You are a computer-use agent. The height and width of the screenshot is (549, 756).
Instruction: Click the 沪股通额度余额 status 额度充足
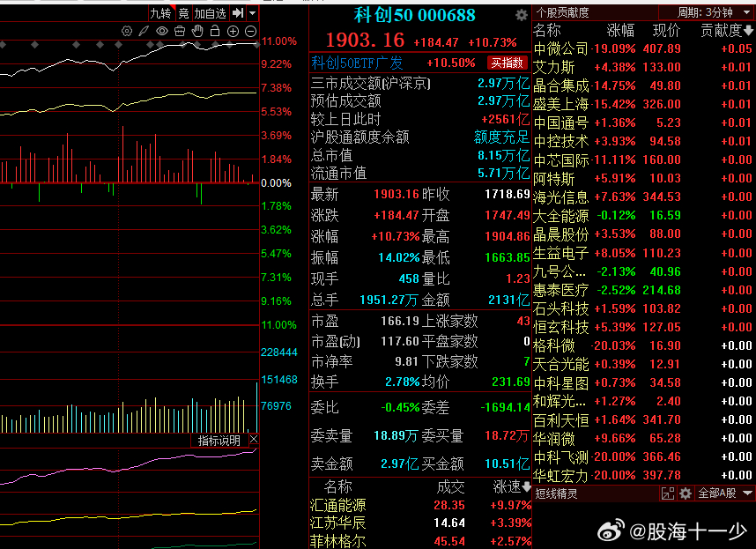coord(501,137)
